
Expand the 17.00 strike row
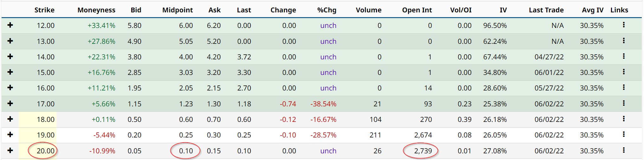click(x=10, y=103)
